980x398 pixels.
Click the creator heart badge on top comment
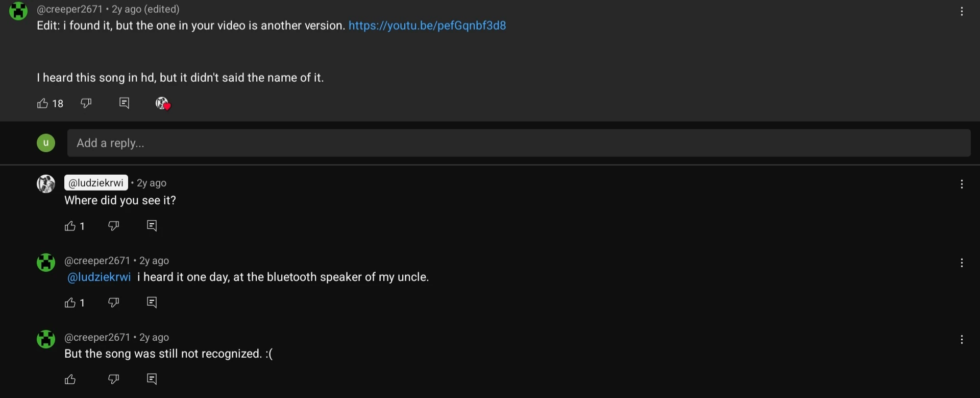[x=163, y=104]
